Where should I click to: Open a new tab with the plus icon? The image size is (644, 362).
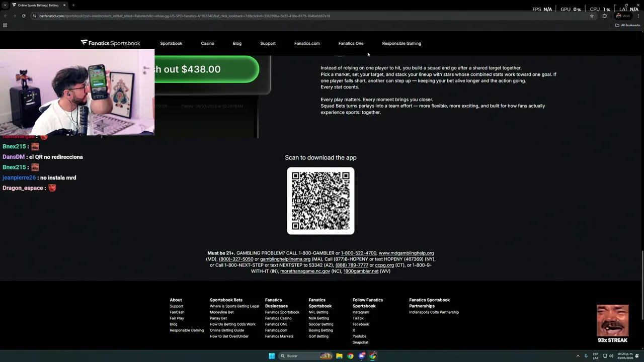[73, 5]
